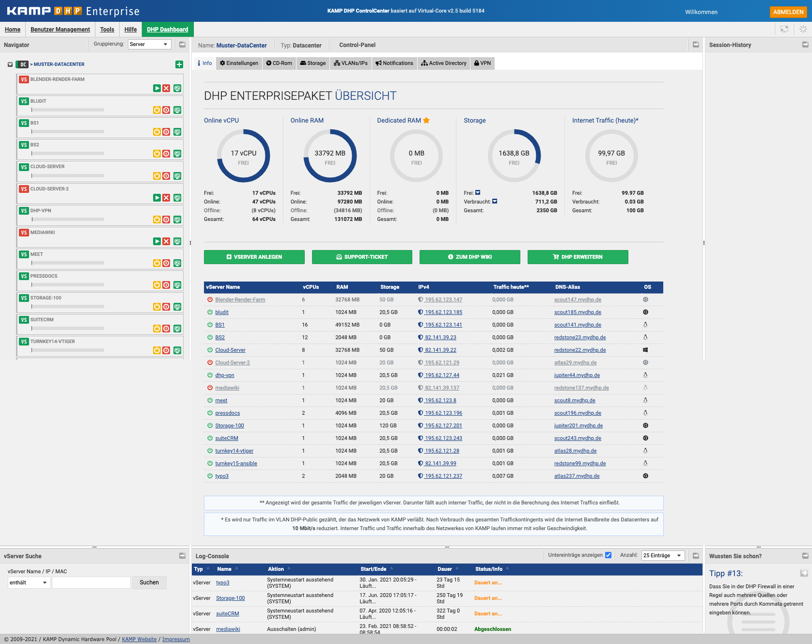Expand Storage Frei dropdown arrow
This screenshot has height=644, width=812.
pos(478,192)
